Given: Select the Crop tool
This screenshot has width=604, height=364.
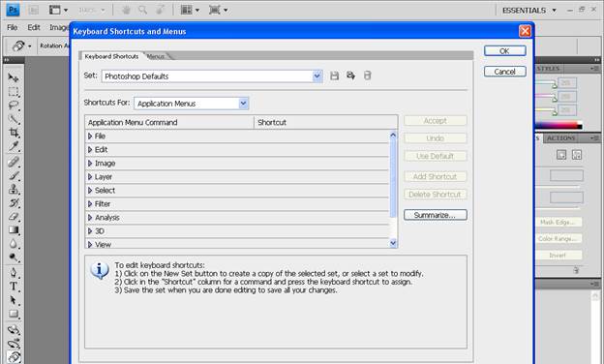Looking at the screenshot, I should pos(14,133).
